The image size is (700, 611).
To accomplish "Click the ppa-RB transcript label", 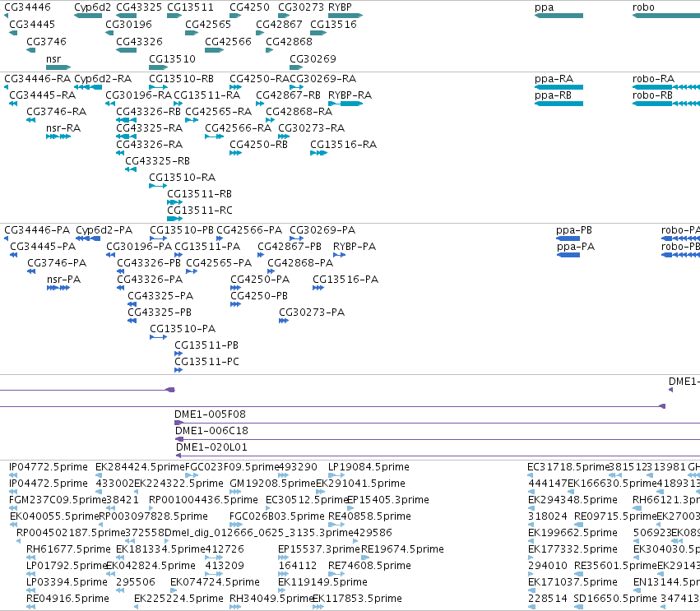I will point(553,95).
